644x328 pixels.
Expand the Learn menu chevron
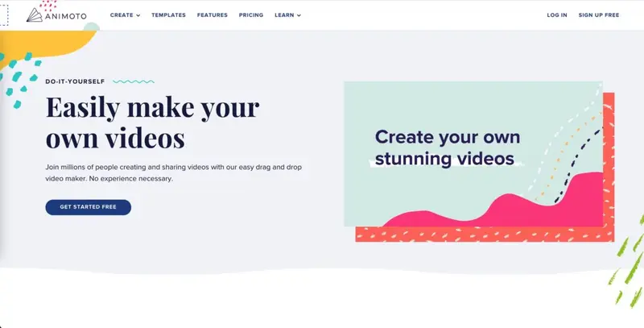299,15
